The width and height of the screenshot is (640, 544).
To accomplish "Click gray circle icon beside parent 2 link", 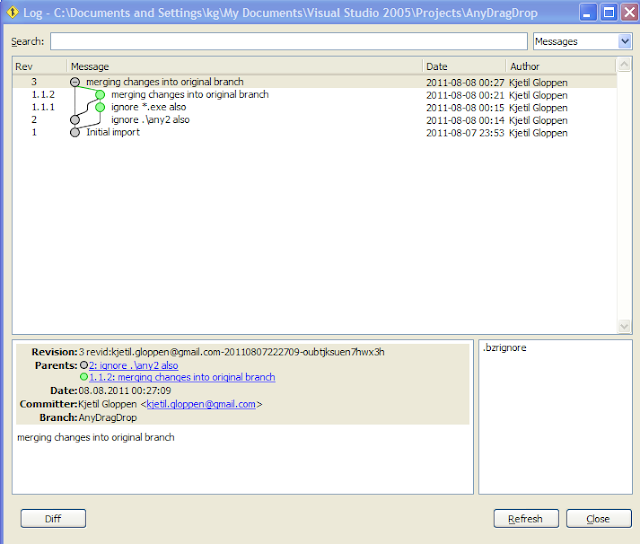I will pos(84,365).
